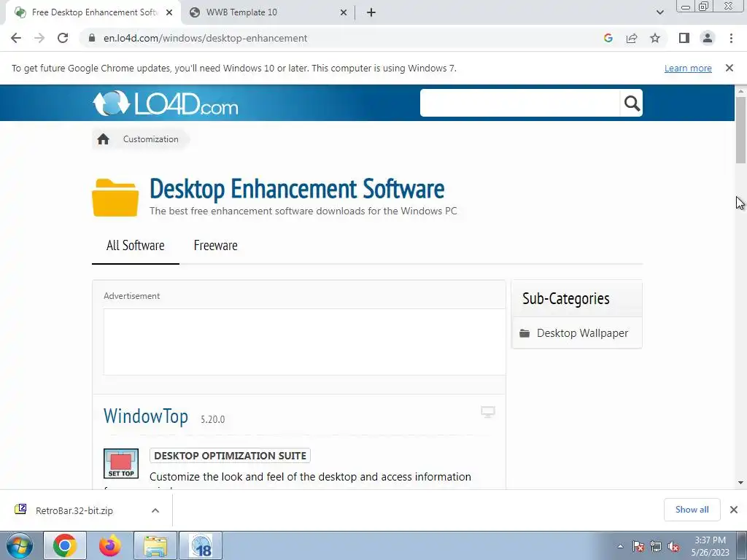
Task: Open the Chrome three-dot menu
Action: [x=731, y=38]
